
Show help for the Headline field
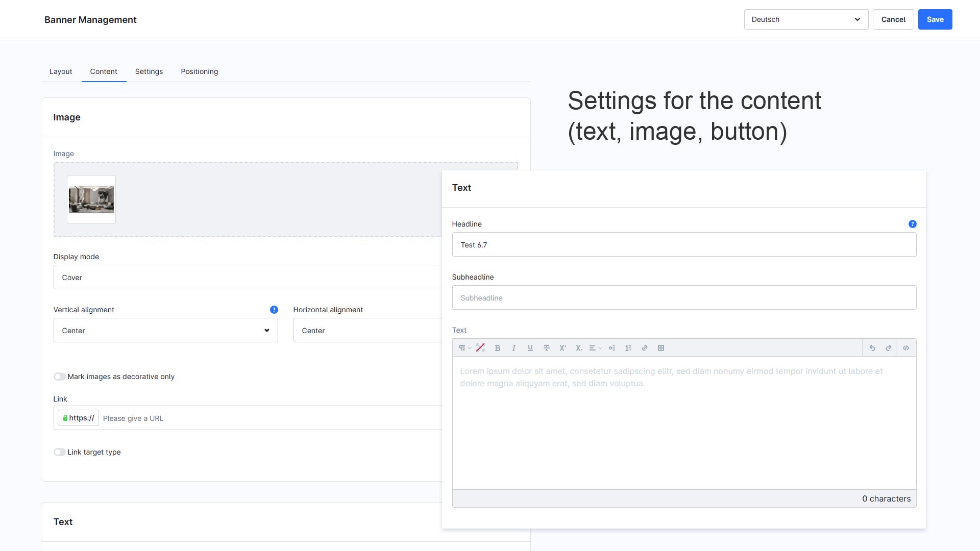coord(913,224)
